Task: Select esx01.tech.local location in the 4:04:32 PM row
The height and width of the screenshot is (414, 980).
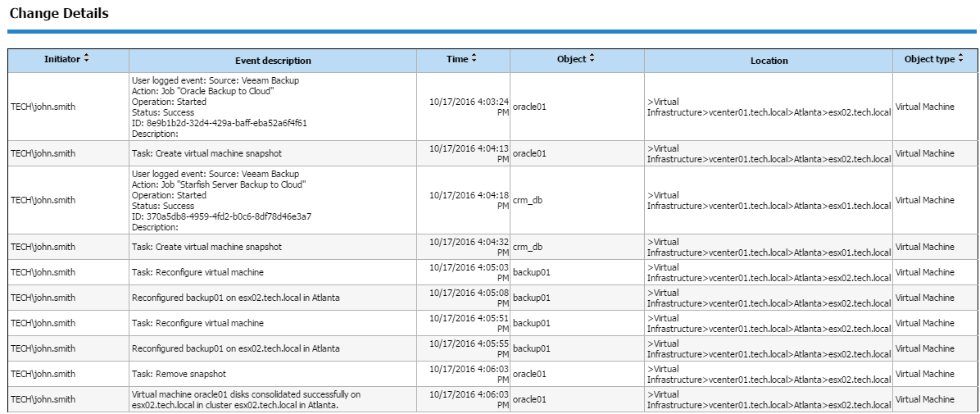Action: pos(769,247)
